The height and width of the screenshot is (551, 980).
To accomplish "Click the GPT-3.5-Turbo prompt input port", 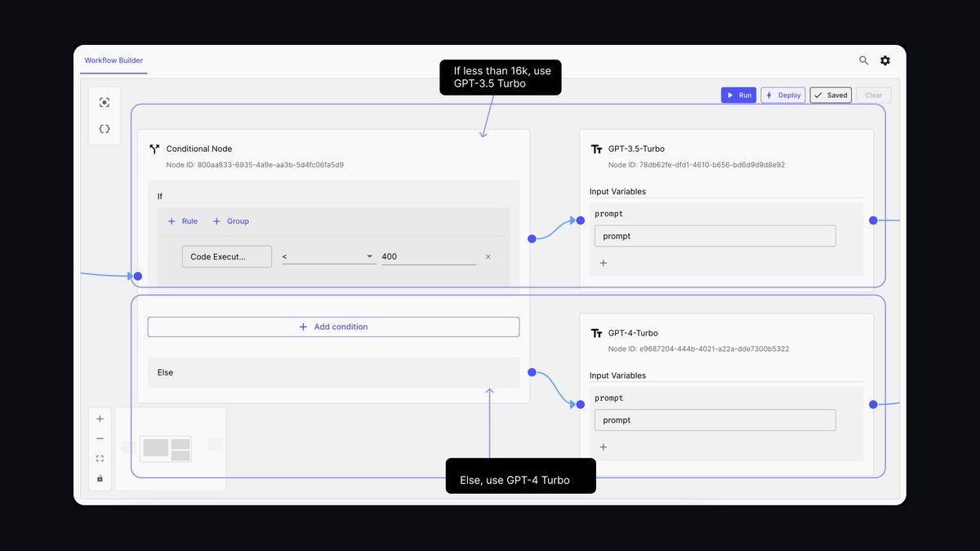I will coord(580,220).
